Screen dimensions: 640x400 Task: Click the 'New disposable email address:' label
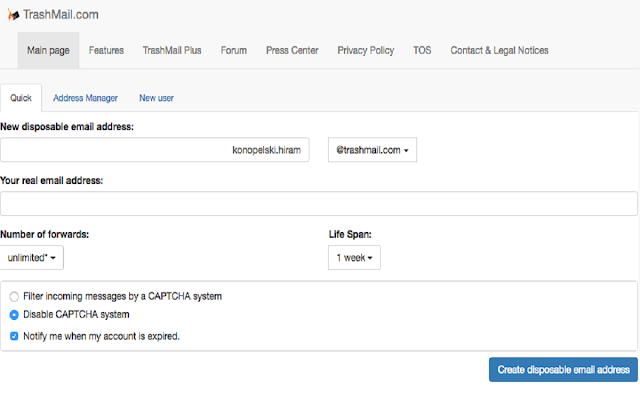coord(67,127)
